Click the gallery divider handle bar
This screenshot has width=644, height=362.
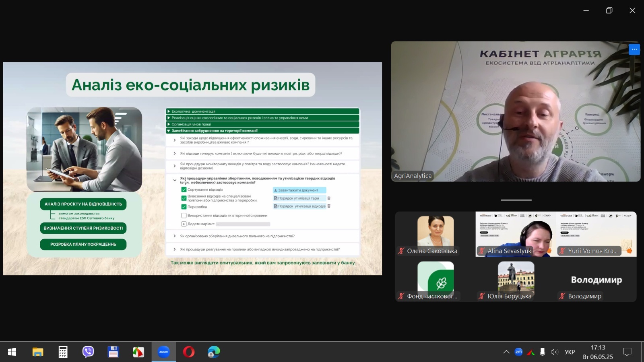(516, 200)
